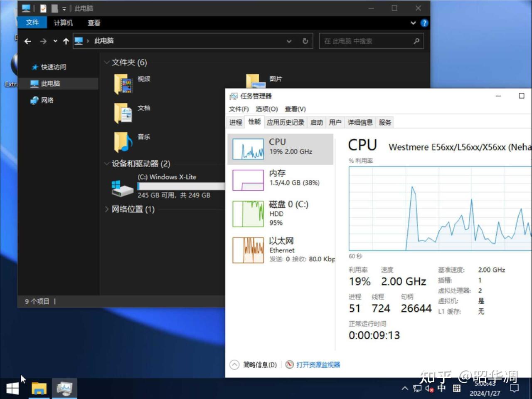Open the recent locations dropdown arrow
Image resolution: width=532 pixels, height=399 pixels.
click(x=55, y=41)
